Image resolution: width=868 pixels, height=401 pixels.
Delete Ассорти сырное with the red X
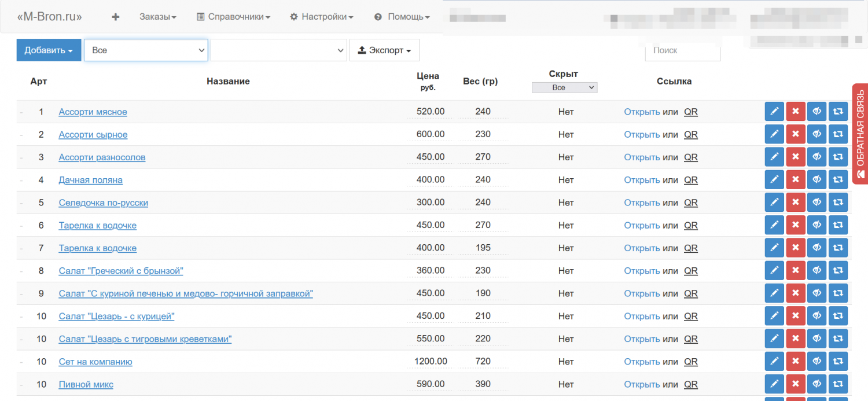tap(796, 134)
